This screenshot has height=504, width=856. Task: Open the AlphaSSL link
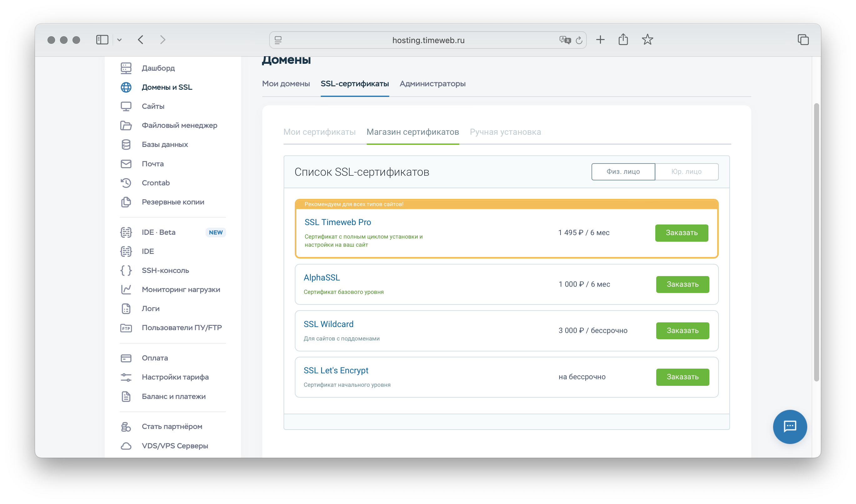(x=322, y=277)
